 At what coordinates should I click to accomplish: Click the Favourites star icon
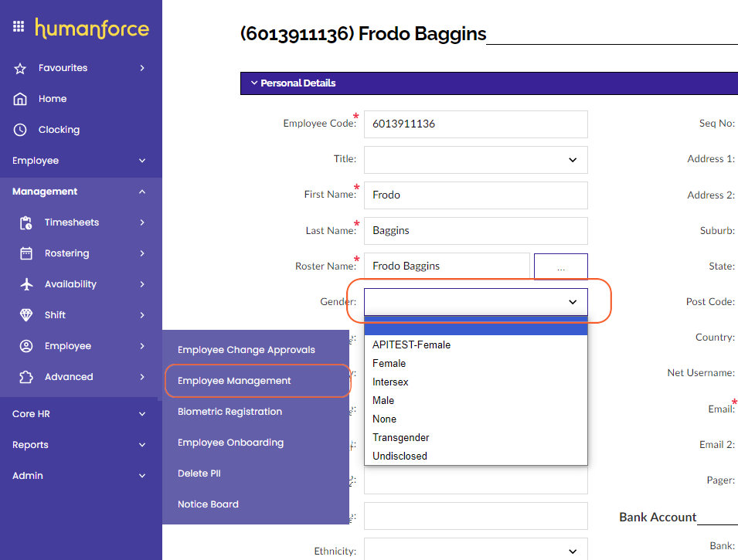(21, 68)
